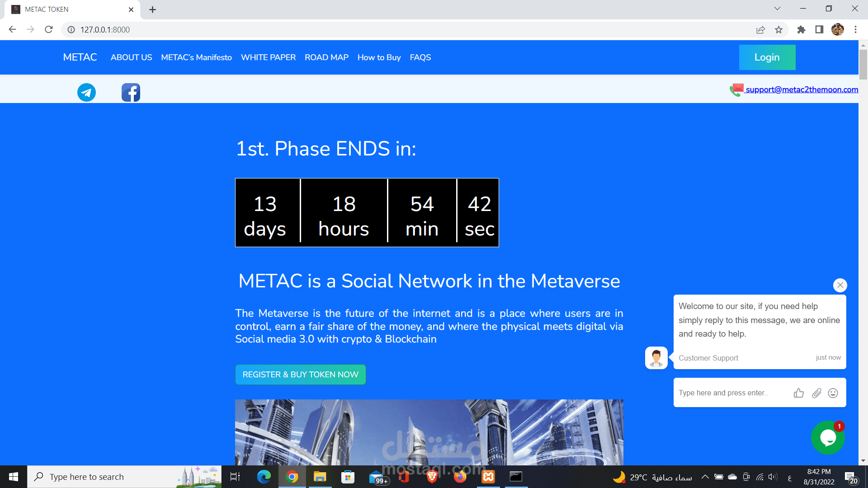The width and height of the screenshot is (868, 488).
Task: Reload the page with the refresh icon
Action: (49, 29)
